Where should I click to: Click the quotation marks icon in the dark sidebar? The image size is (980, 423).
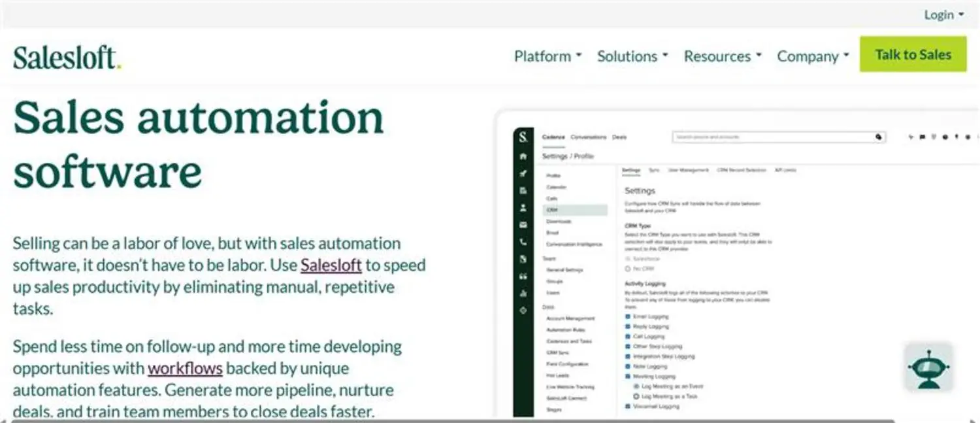(523, 276)
